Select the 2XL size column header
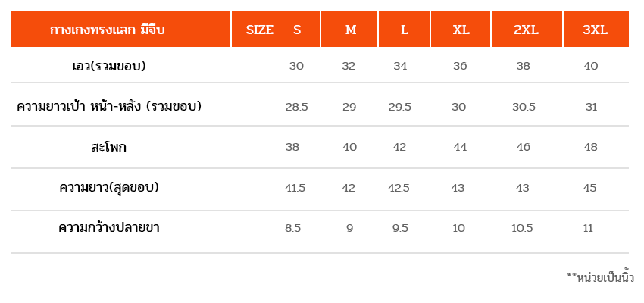The height and width of the screenshot is (303, 644). (x=527, y=29)
